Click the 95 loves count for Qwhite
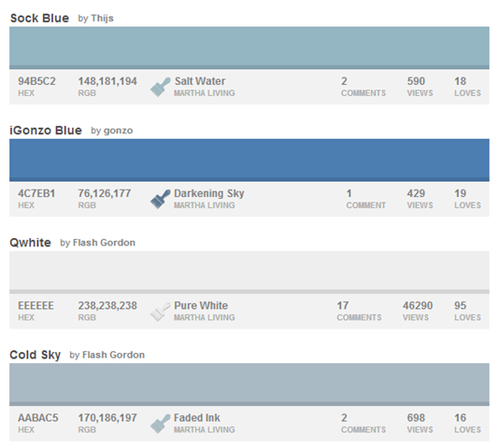The height and width of the screenshot is (448, 498). [467, 311]
